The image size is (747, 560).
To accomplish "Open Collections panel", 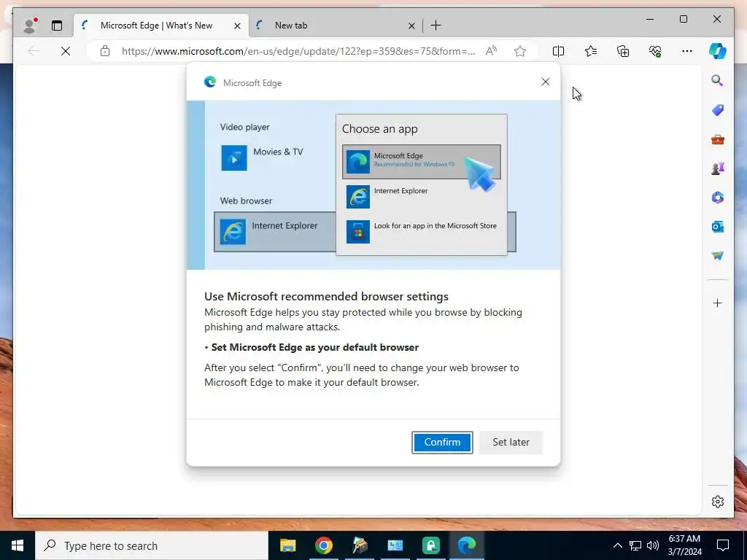I will click(x=623, y=51).
